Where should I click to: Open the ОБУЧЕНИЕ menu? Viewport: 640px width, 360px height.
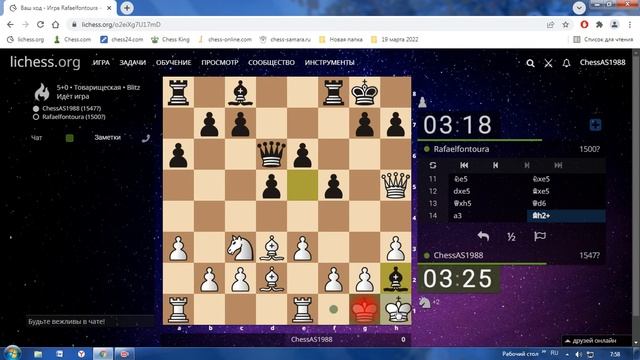click(173, 62)
